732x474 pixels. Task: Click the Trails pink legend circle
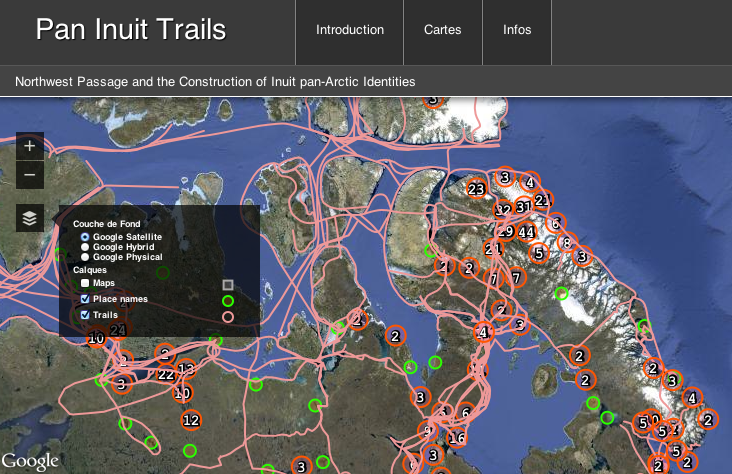228,317
